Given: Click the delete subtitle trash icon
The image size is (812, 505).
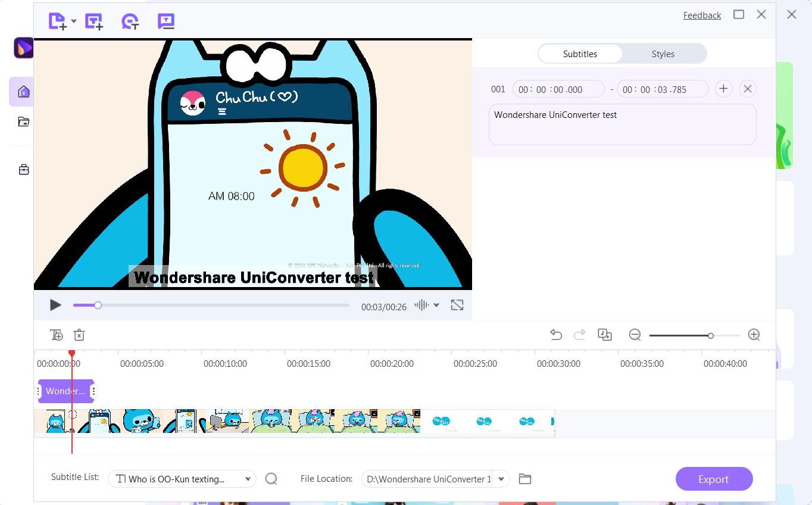Looking at the screenshot, I should [79, 335].
